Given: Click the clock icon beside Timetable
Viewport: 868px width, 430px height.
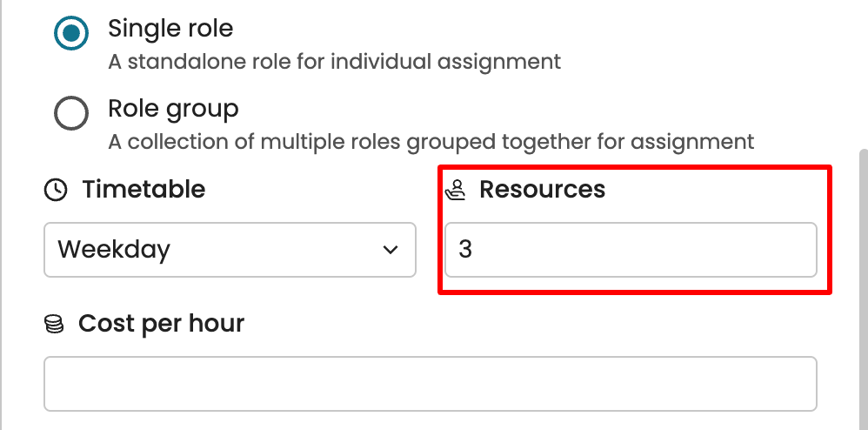Looking at the screenshot, I should tap(56, 190).
